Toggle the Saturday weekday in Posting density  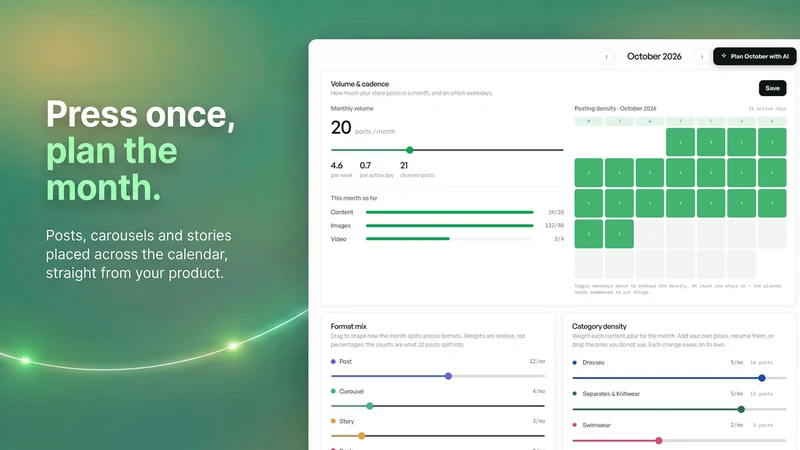741,121
